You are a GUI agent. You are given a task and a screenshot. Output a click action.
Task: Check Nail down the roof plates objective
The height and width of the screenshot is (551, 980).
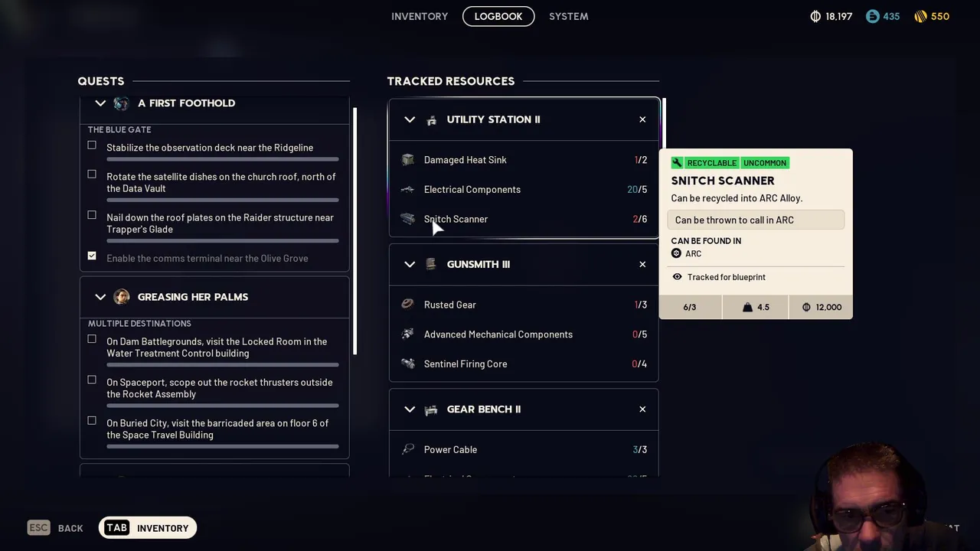[92, 214]
